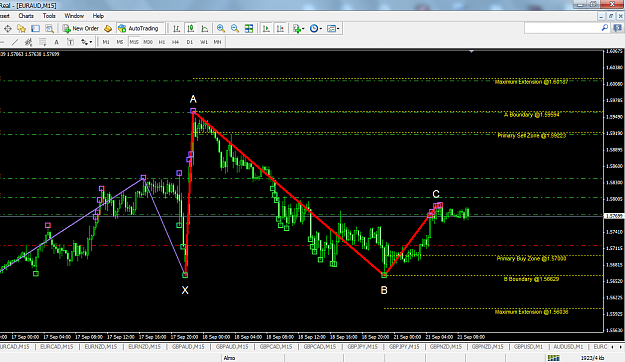Launch MetaEditor with the yellow book icon
625x362 pixels.
pos(108,29)
